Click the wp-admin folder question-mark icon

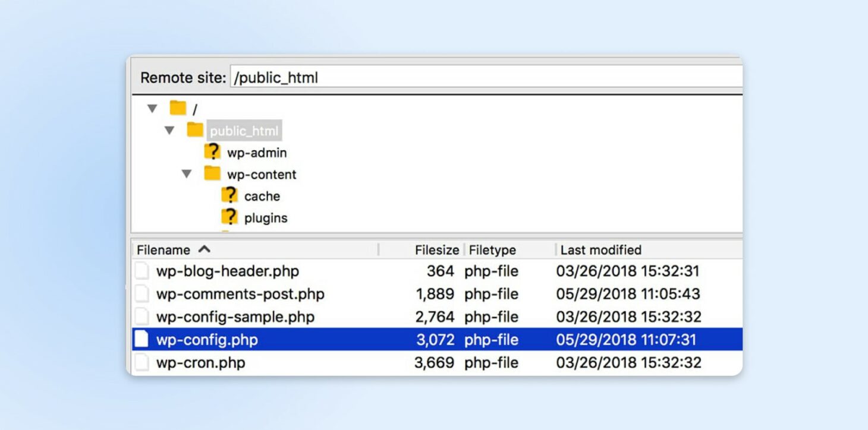coord(214,152)
